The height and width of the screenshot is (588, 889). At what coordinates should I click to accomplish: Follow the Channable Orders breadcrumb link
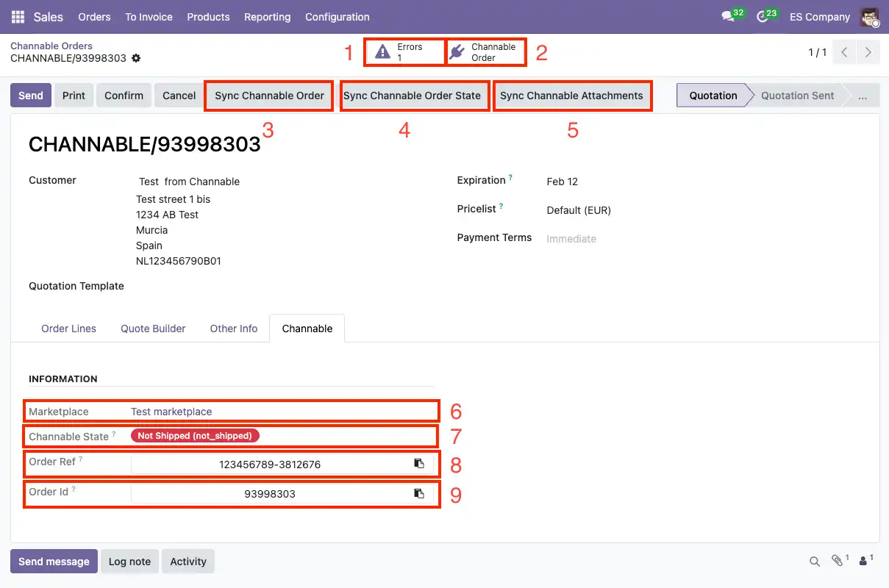click(x=51, y=46)
